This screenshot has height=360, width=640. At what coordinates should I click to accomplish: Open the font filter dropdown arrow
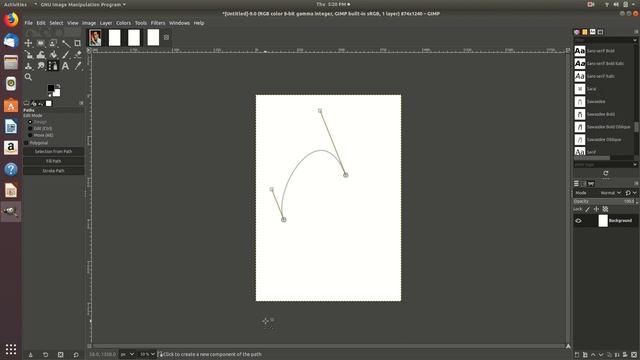click(x=635, y=40)
